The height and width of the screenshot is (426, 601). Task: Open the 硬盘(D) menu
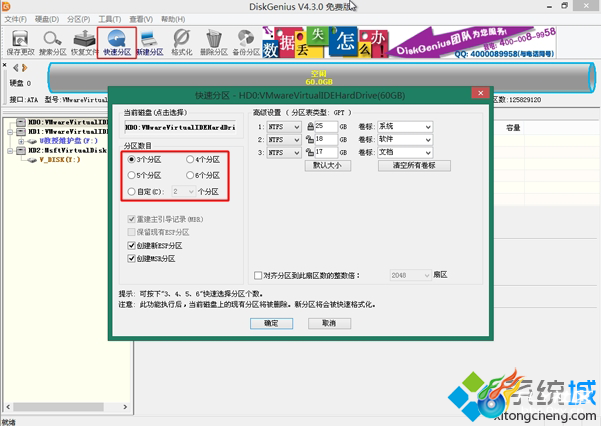click(x=47, y=19)
